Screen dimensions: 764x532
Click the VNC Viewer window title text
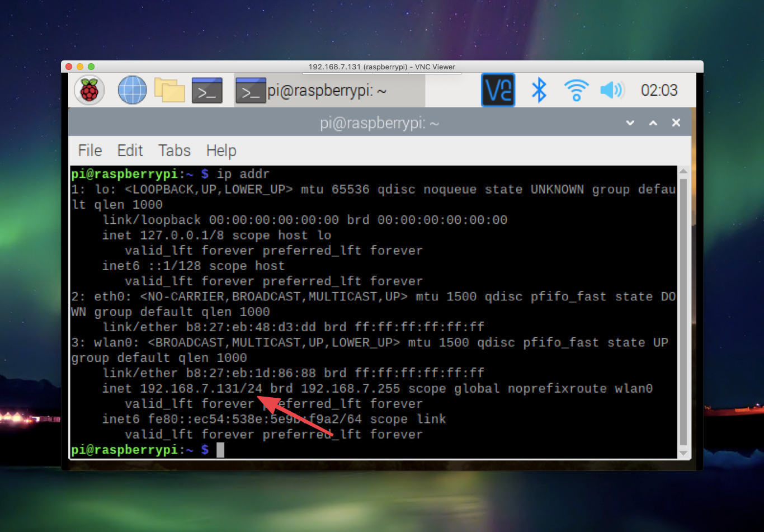click(x=382, y=67)
